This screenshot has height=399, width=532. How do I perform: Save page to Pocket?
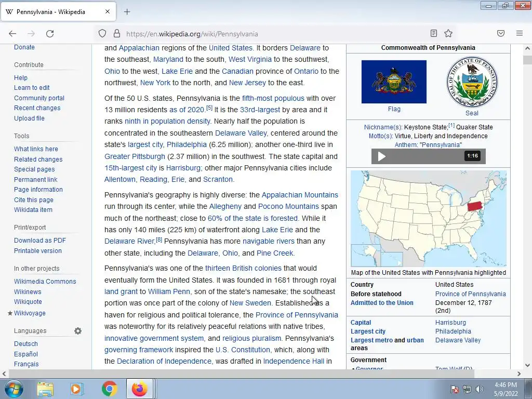point(501,33)
